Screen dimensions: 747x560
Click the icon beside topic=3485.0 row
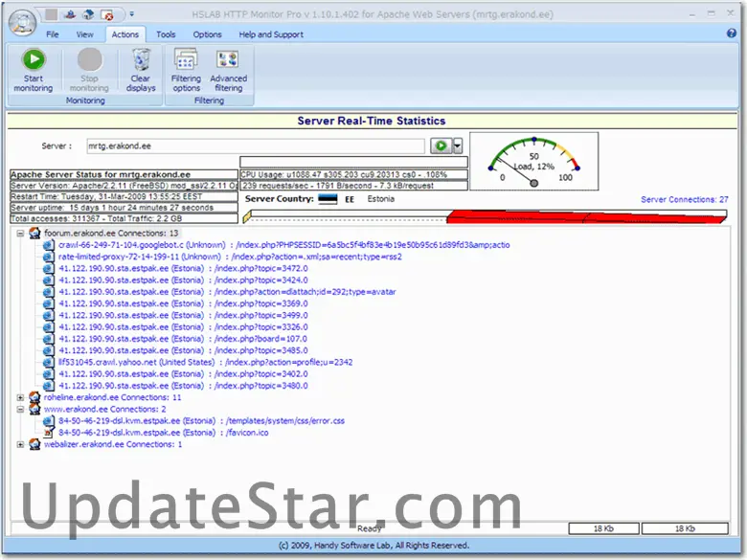tap(48, 350)
